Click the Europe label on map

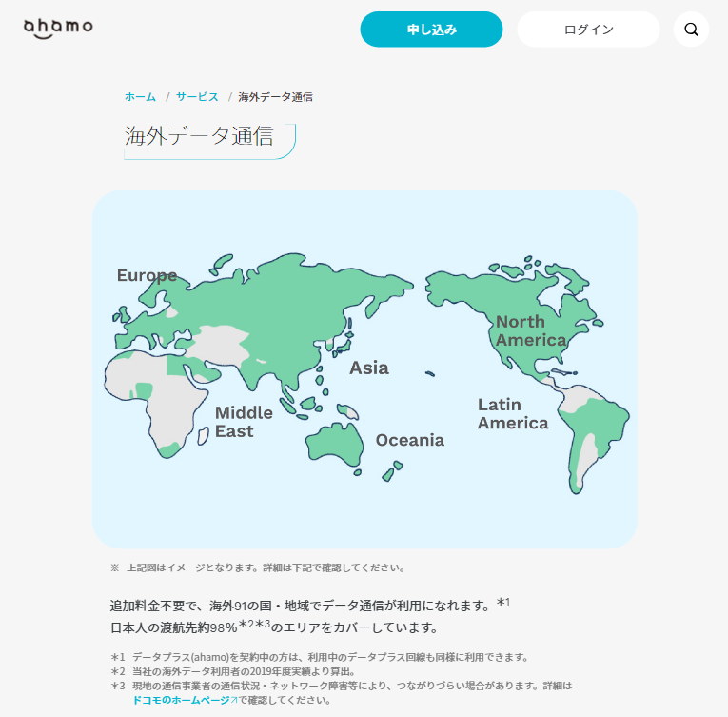coord(147,275)
